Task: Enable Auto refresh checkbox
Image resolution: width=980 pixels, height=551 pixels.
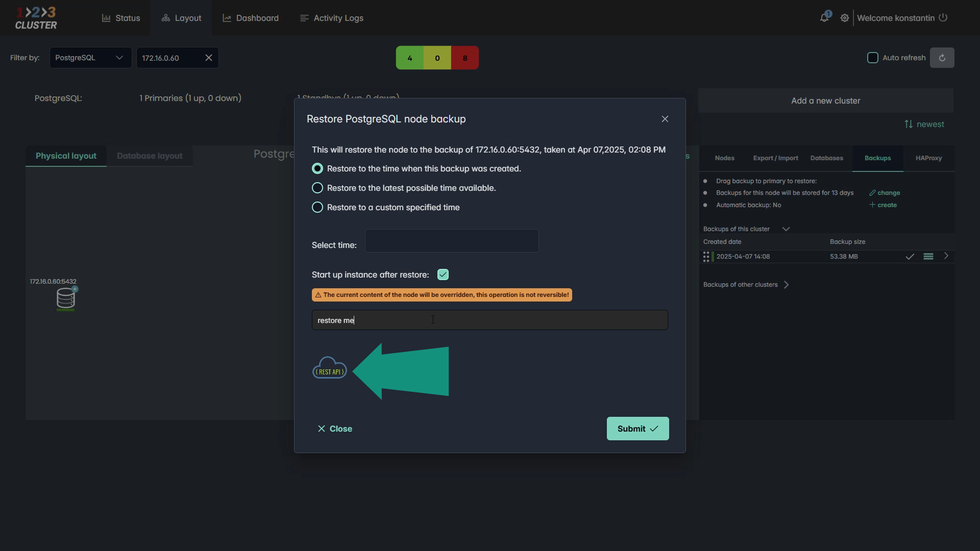Action: click(872, 58)
